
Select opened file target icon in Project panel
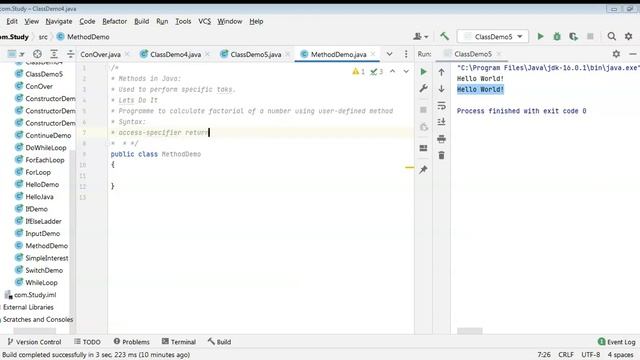(x=37, y=54)
